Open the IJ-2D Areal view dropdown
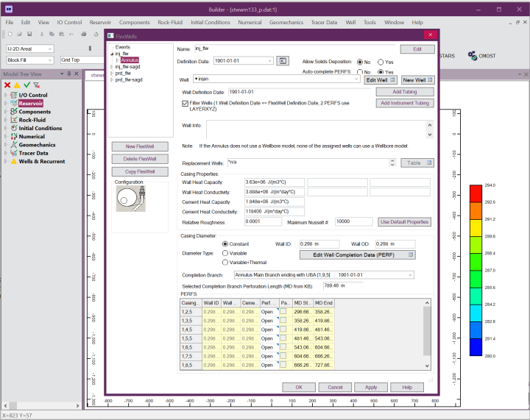This screenshot has height=420, width=530. pos(50,49)
